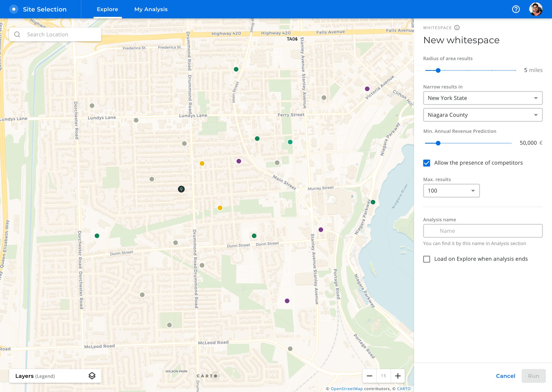The image size is (552, 392).
Task: Click the Whitespace info icon
Action: [x=457, y=28]
